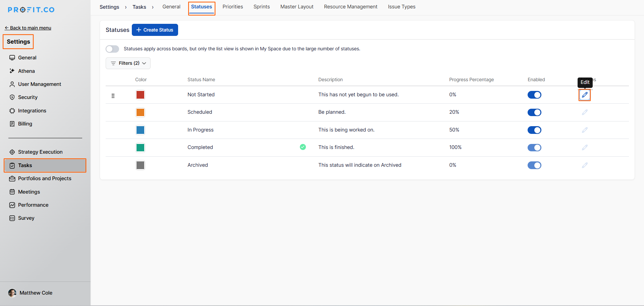Click the edit pencil for Not Started
This screenshot has height=306, width=644.
tap(585, 95)
